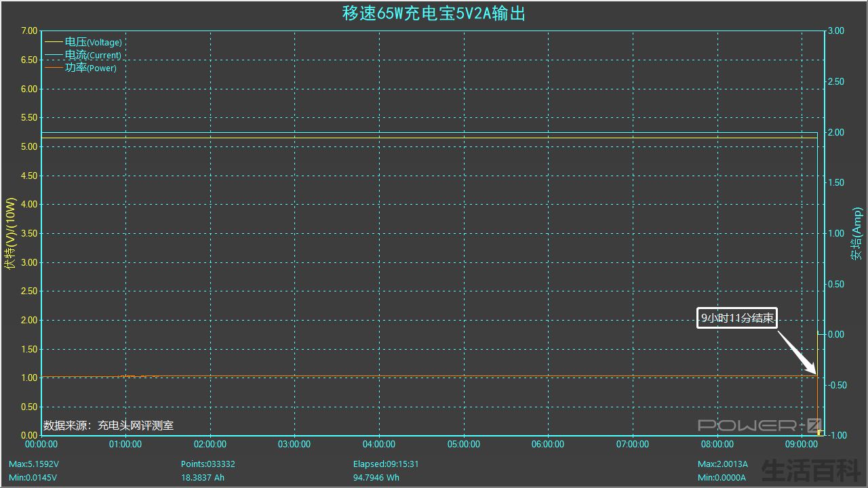868x488 pixels.
Task: Click the Points:033332 readout
Action: [208, 464]
